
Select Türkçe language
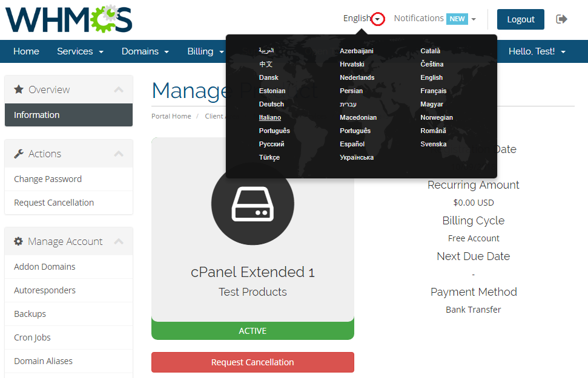(269, 157)
